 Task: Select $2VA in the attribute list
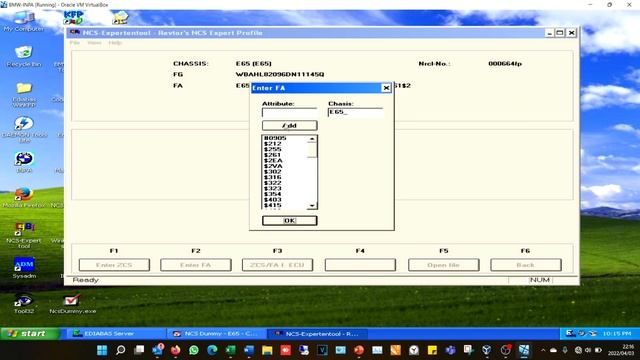[273, 166]
